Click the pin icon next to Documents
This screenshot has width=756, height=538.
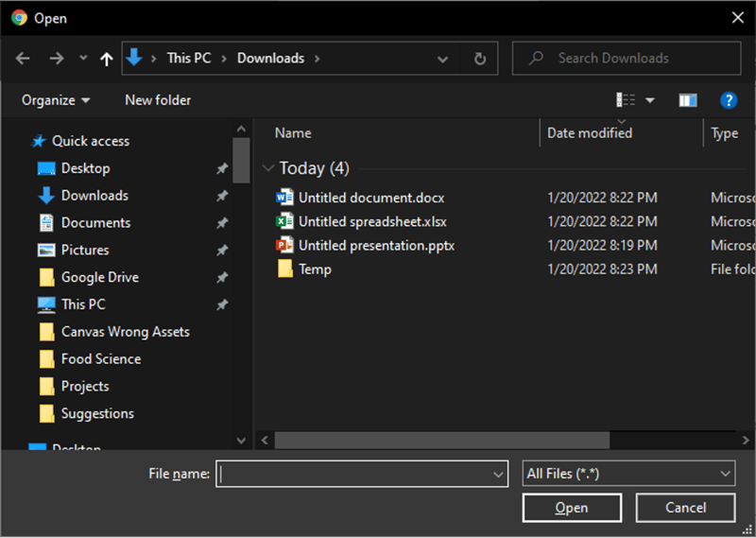point(222,223)
